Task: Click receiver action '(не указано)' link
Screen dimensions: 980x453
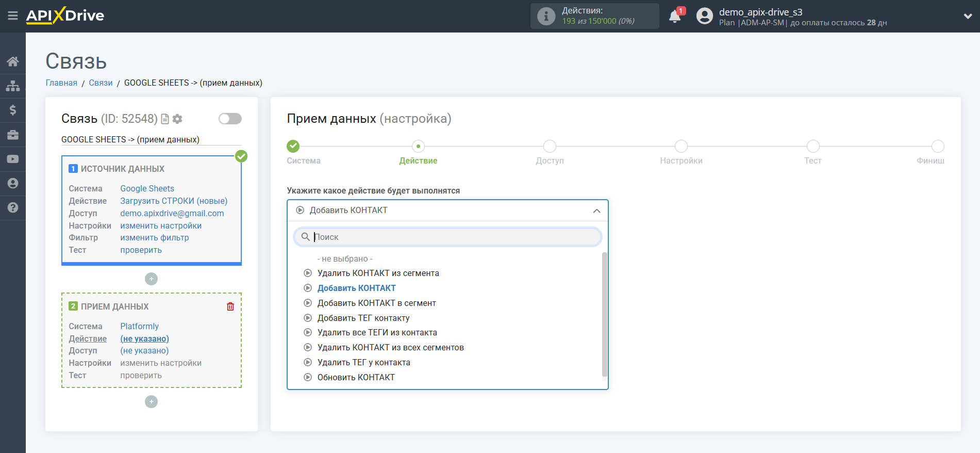Action: point(144,338)
